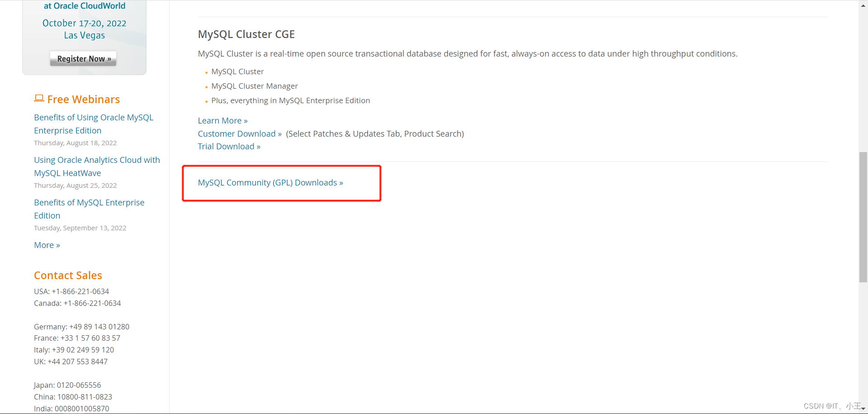Click the Contact Sales heading

coord(68,276)
